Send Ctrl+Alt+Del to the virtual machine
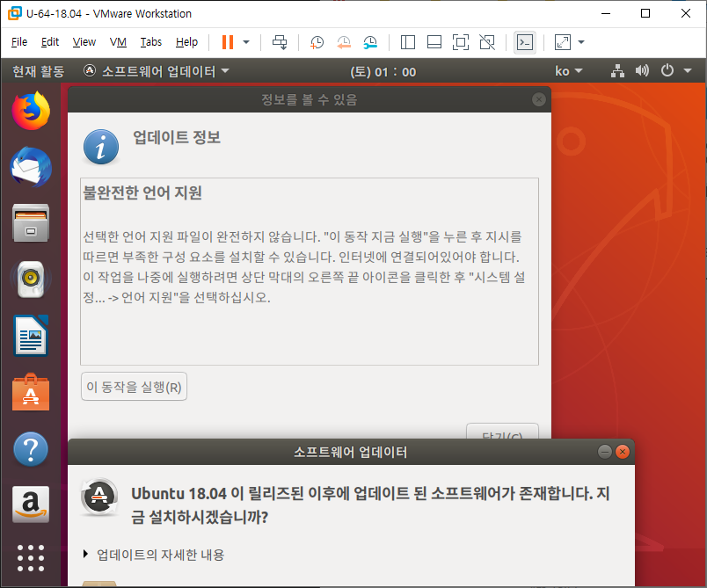Screen dimensions: 707x588 (280, 42)
